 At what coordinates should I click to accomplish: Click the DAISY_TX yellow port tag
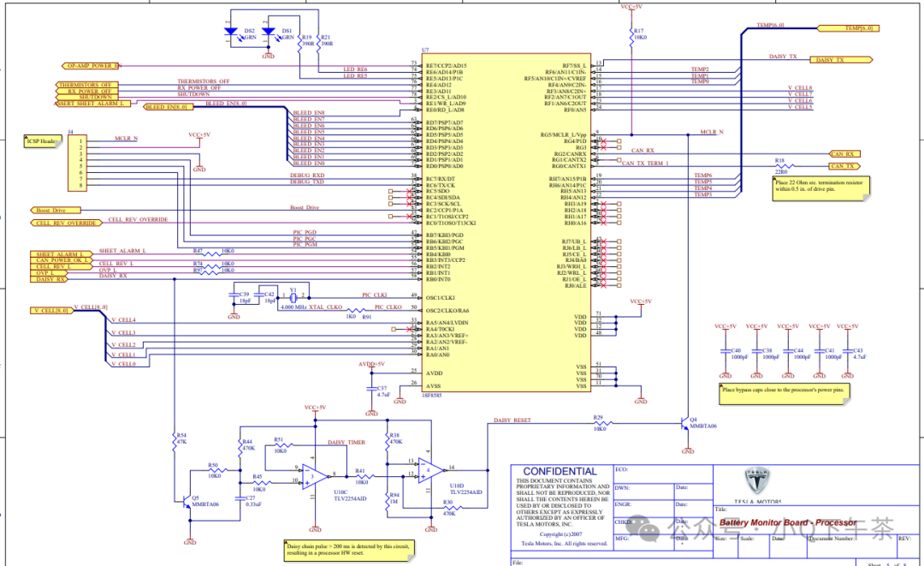pyautogui.click(x=841, y=60)
